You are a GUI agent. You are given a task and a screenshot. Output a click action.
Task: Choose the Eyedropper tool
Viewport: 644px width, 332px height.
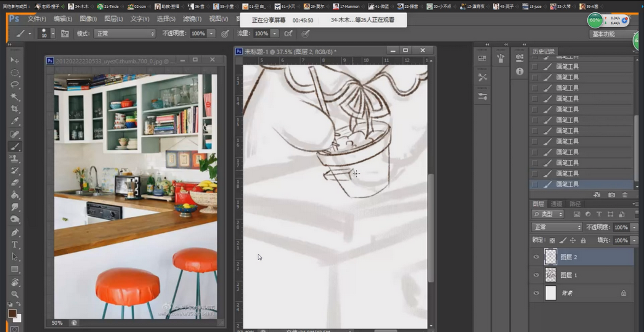[15, 121]
